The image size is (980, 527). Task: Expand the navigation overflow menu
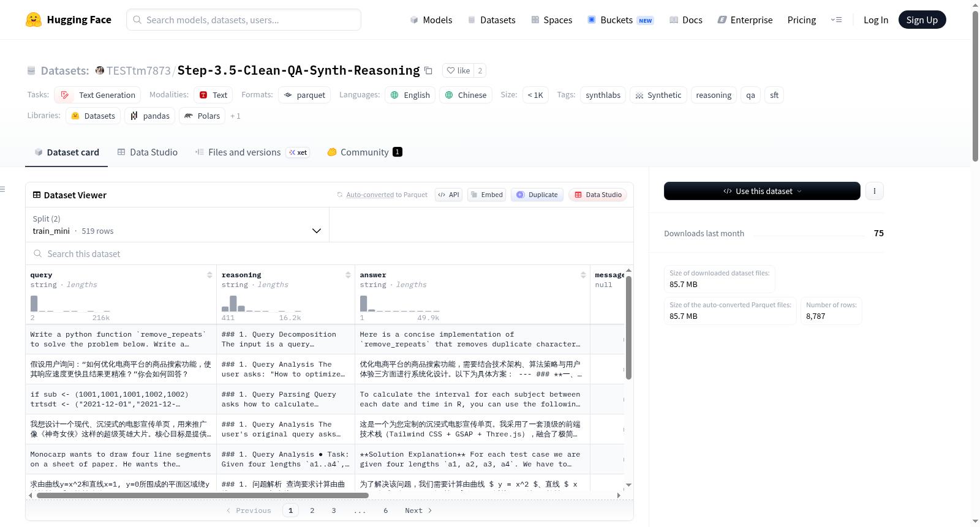click(x=836, y=20)
